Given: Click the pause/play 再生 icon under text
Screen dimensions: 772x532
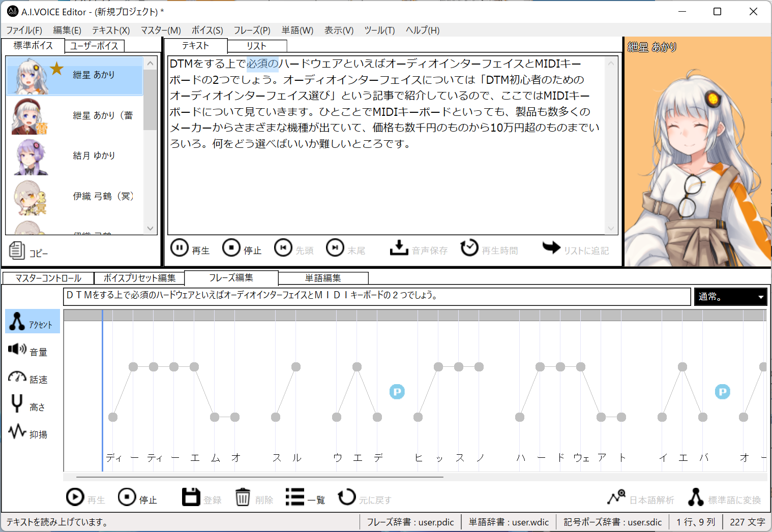Looking at the screenshot, I should pyautogui.click(x=179, y=248).
